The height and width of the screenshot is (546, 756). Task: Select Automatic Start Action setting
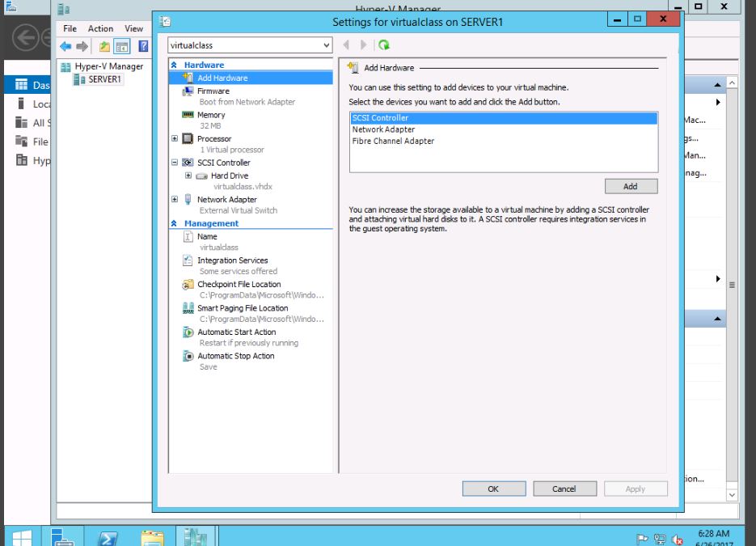236,332
